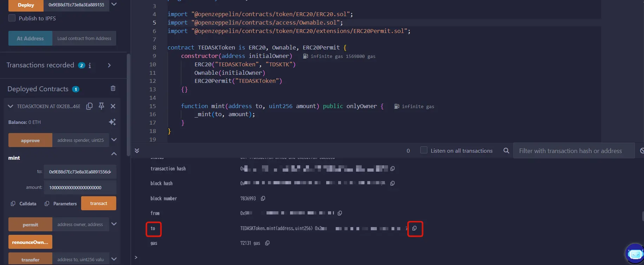Open AI sparkle assistant next to Balance
This screenshot has height=265, width=644.
[112, 122]
